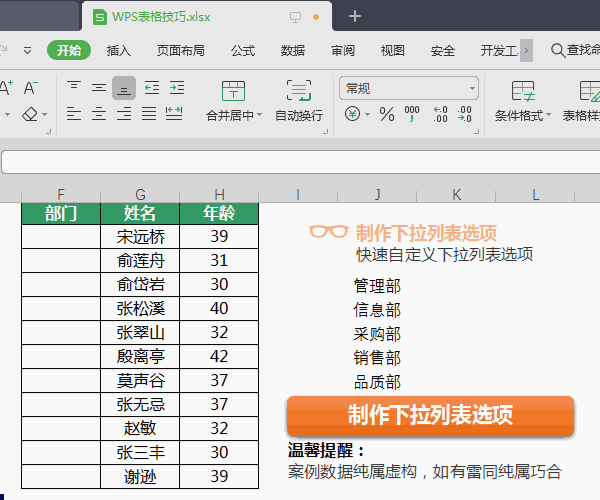Align cell content to vertical middle

pyautogui.click(x=99, y=88)
